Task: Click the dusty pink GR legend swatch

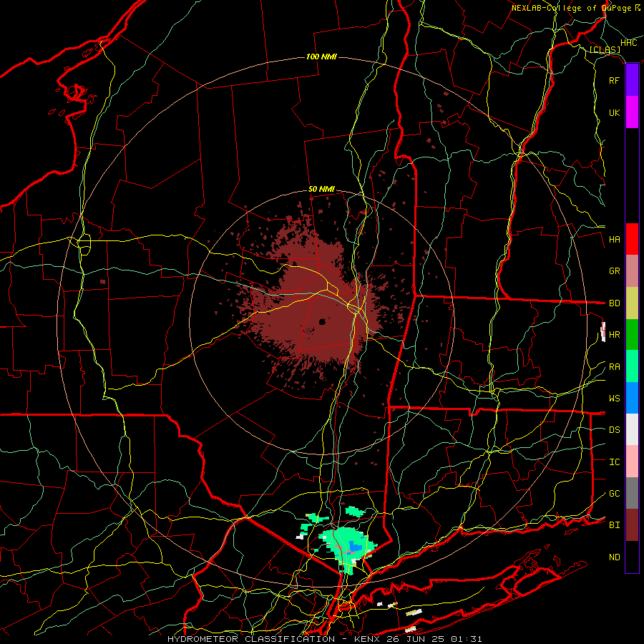Action: click(x=632, y=271)
